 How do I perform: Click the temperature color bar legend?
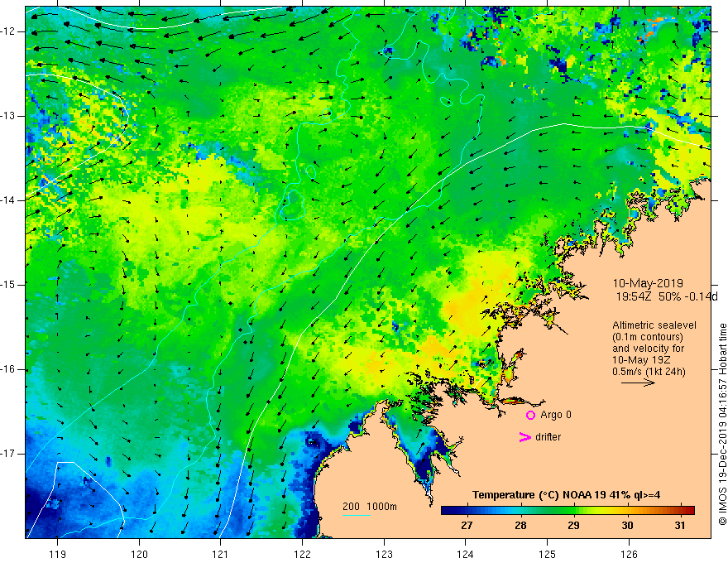(x=568, y=510)
